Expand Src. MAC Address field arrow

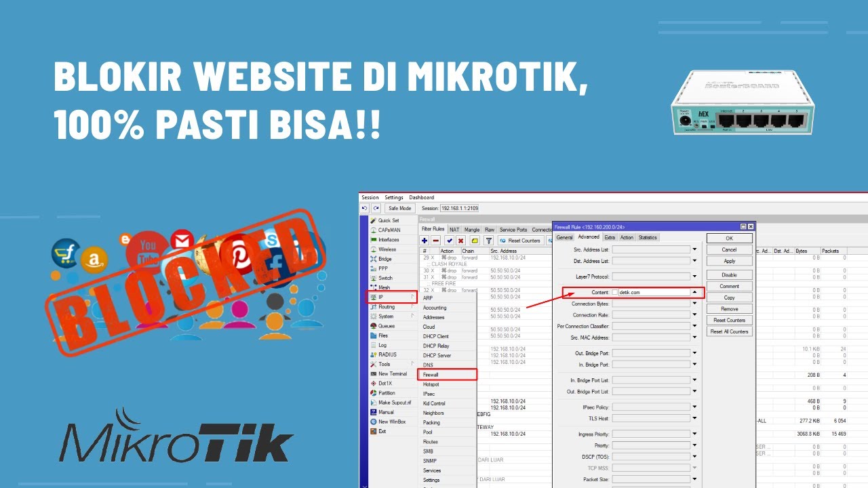[x=694, y=338]
